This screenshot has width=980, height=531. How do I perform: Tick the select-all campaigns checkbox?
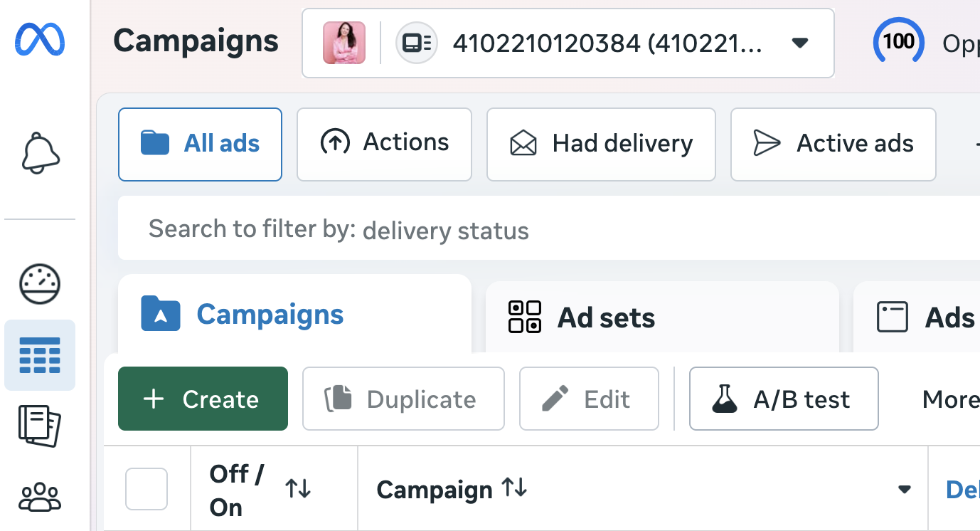click(x=147, y=489)
